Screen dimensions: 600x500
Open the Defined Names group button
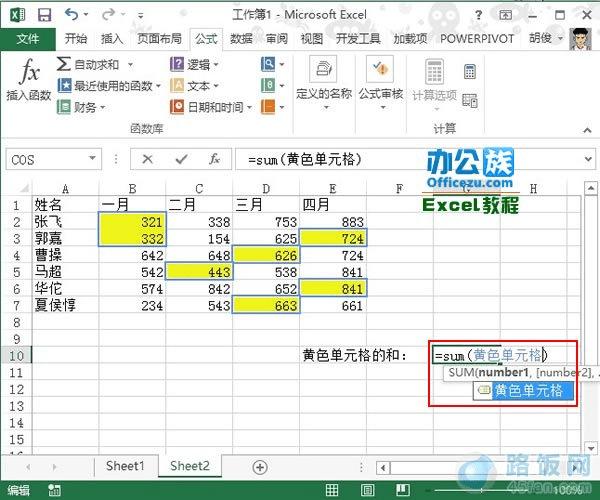[324, 83]
